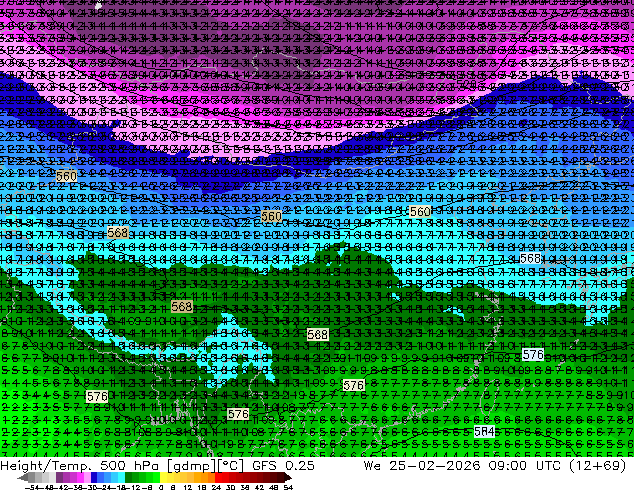Click the 'We' weekday abbreviation
Image resolution: width=634 pixels, height=490 pixels.
point(372,466)
